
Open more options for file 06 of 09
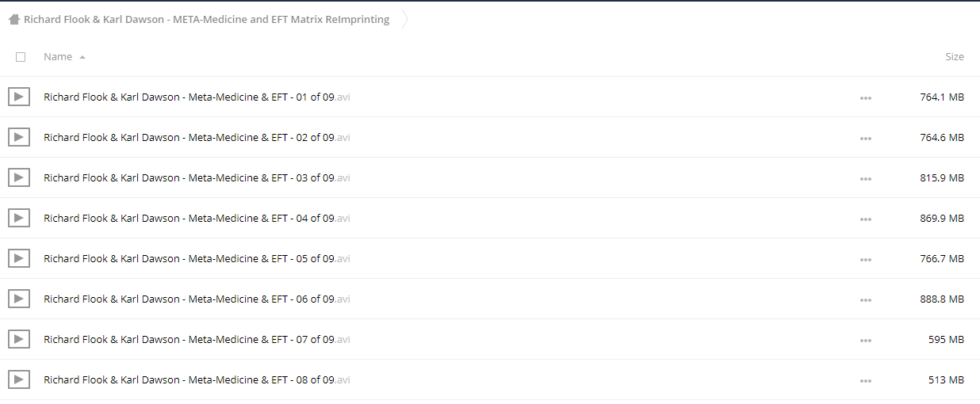[865, 299]
